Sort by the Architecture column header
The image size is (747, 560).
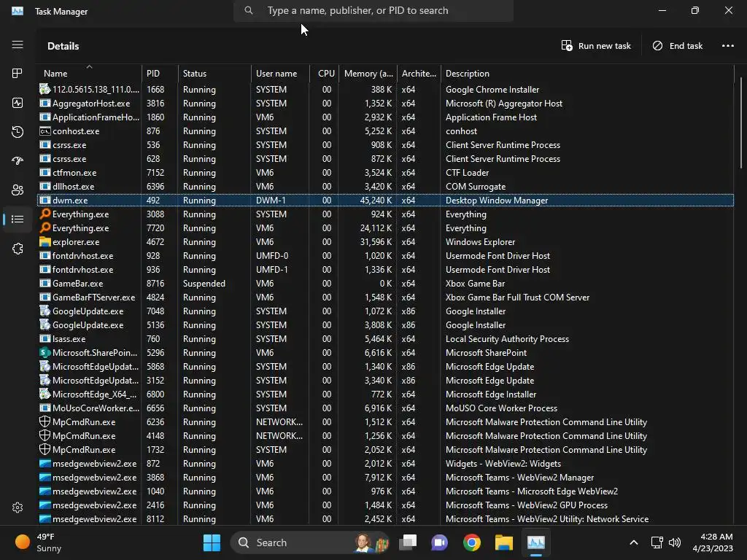coord(419,74)
